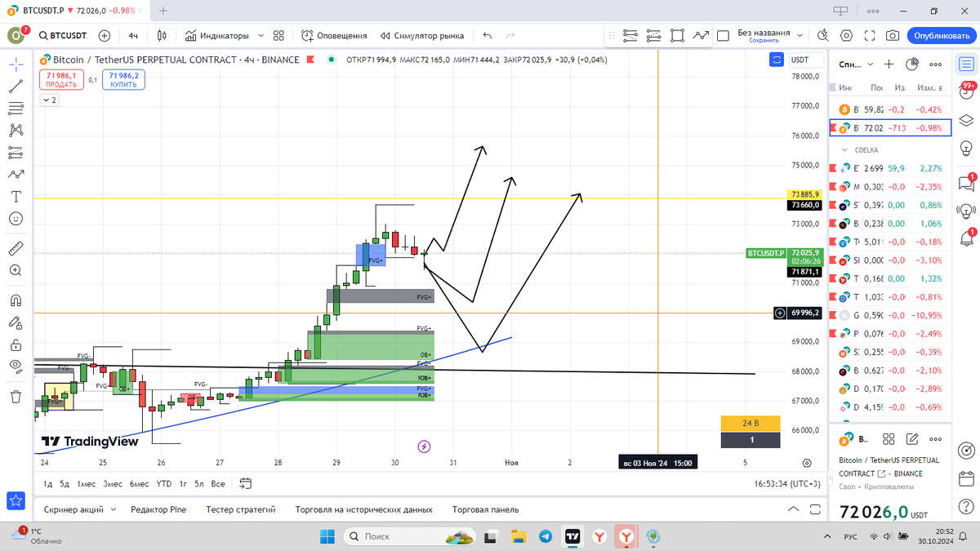
Task: Click the Windows Start button
Action: [326, 536]
